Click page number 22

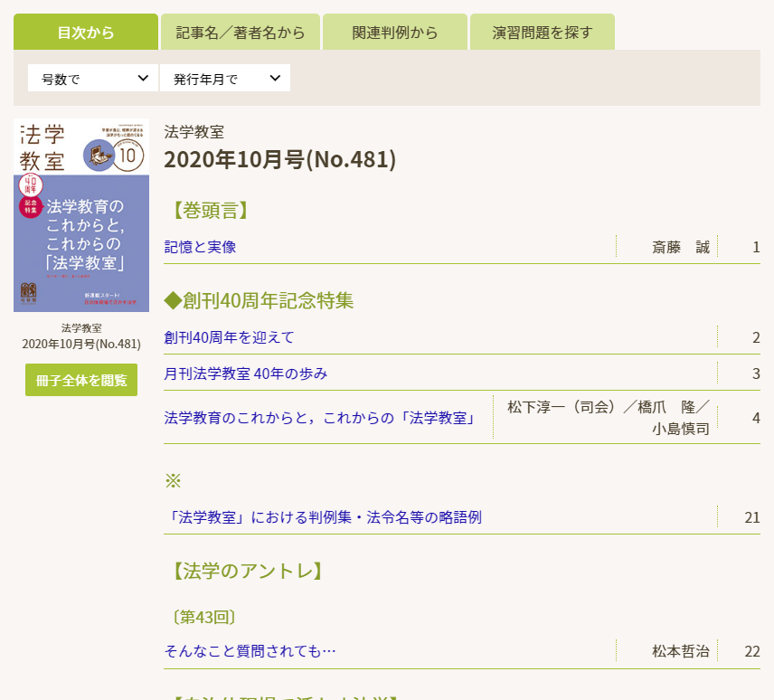[x=751, y=651]
